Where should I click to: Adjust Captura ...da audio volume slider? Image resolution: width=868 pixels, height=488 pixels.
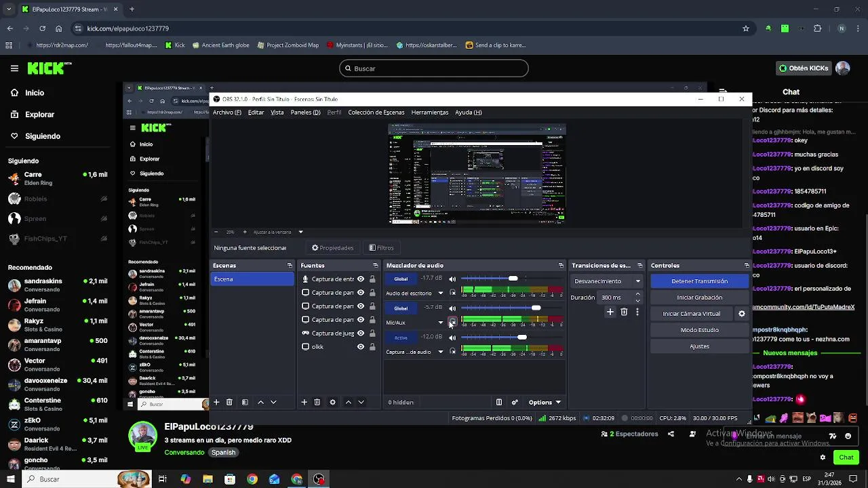pos(512,337)
